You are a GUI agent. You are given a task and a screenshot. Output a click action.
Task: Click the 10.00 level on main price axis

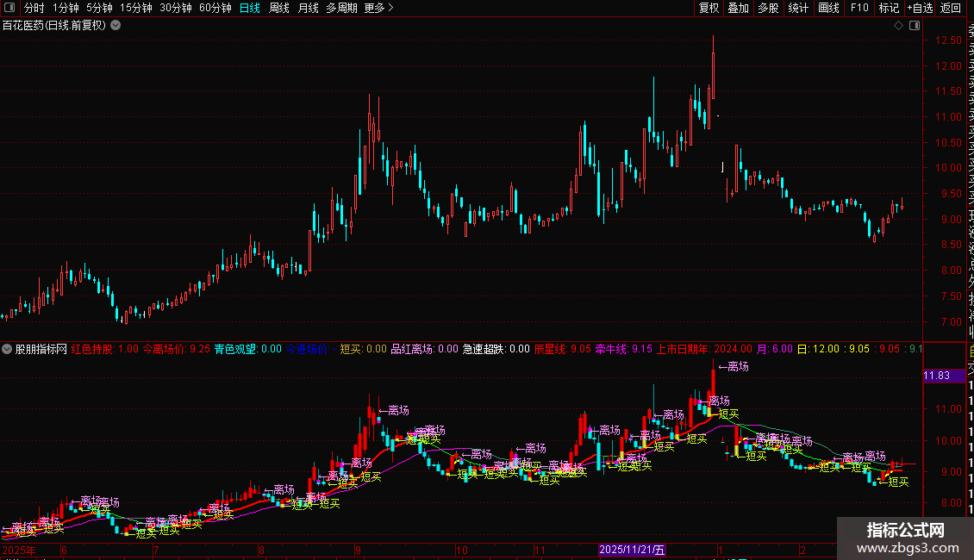[948, 168]
